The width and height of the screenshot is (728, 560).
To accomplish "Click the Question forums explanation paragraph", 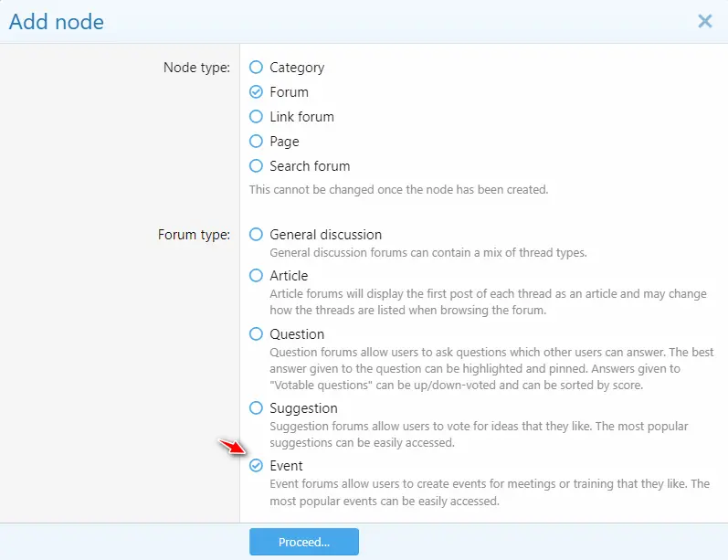I will click(491, 369).
